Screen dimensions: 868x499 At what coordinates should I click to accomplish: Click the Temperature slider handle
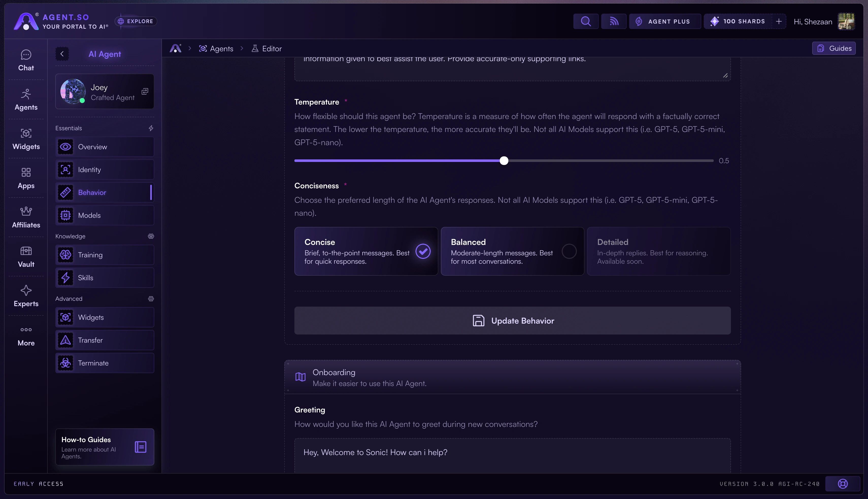pyautogui.click(x=504, y=160)
